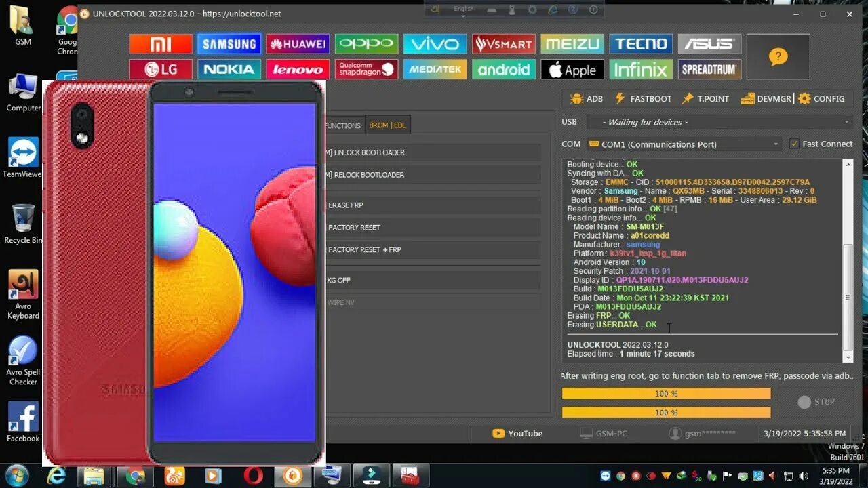868x488 pixels.
Task: Open Opera browser from the taskbar
Action: click(254, 476)
